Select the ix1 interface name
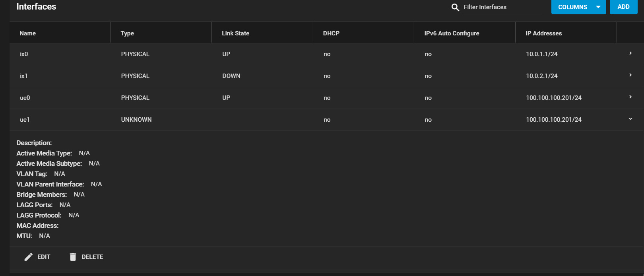644x276 pixels. pos(24,76)
